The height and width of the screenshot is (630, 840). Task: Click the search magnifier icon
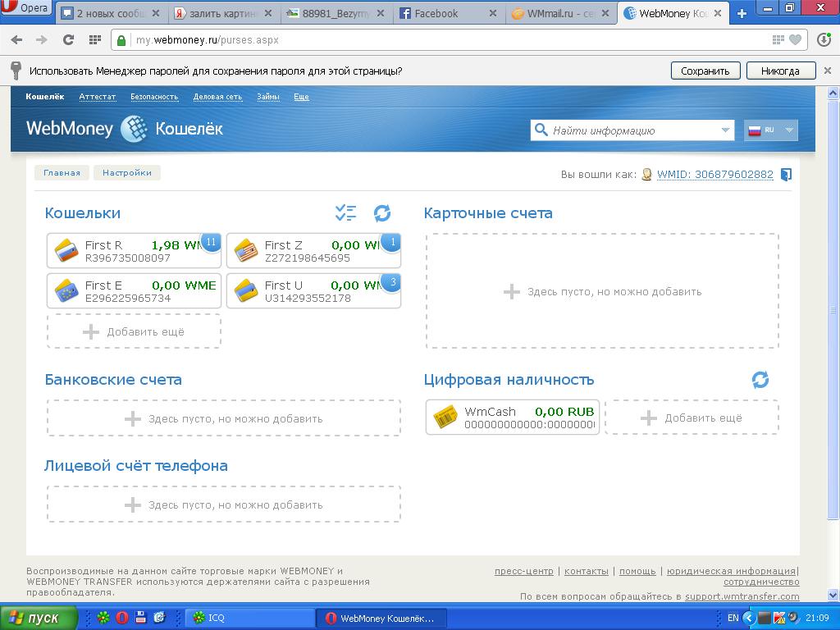pyautogui.click(x=541, y=130)
